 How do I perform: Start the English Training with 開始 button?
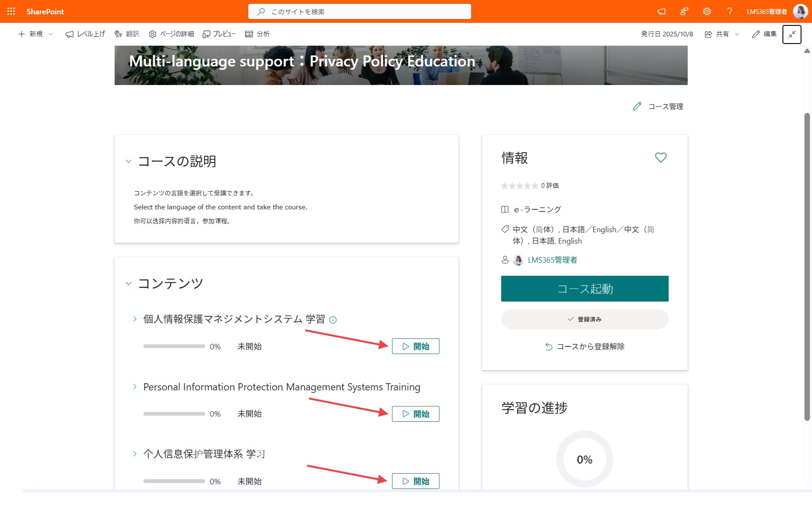pos(415,414)
